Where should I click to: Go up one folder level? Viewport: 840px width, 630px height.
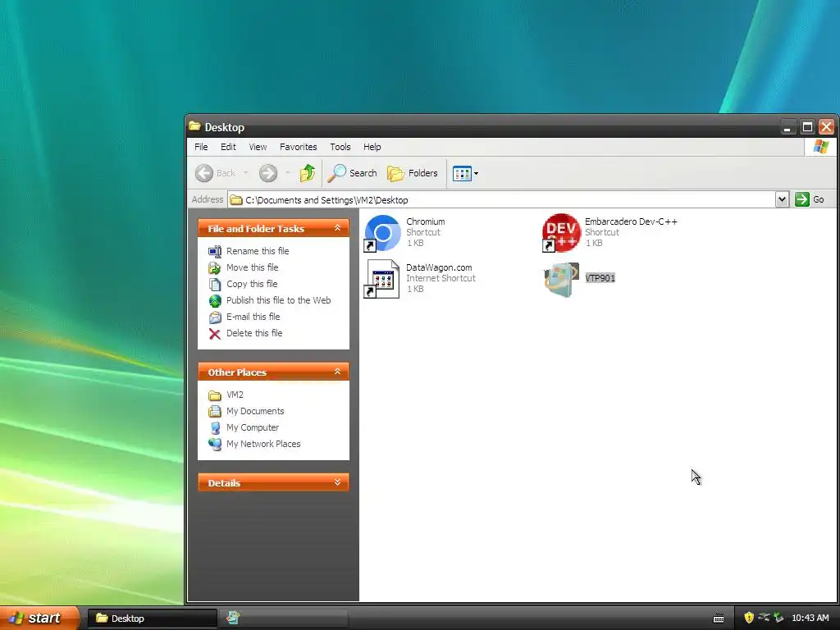pyautogui.click(x=308, y=173)
